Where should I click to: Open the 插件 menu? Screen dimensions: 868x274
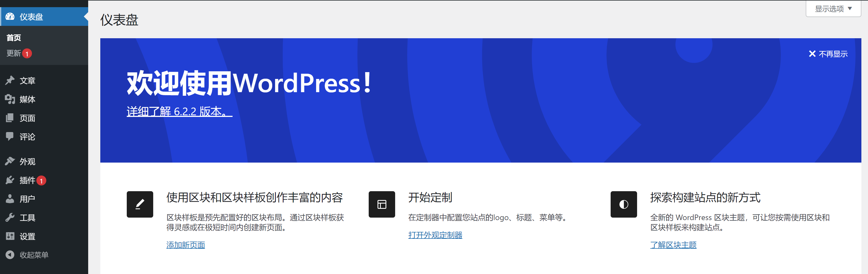tap(44, 180)
